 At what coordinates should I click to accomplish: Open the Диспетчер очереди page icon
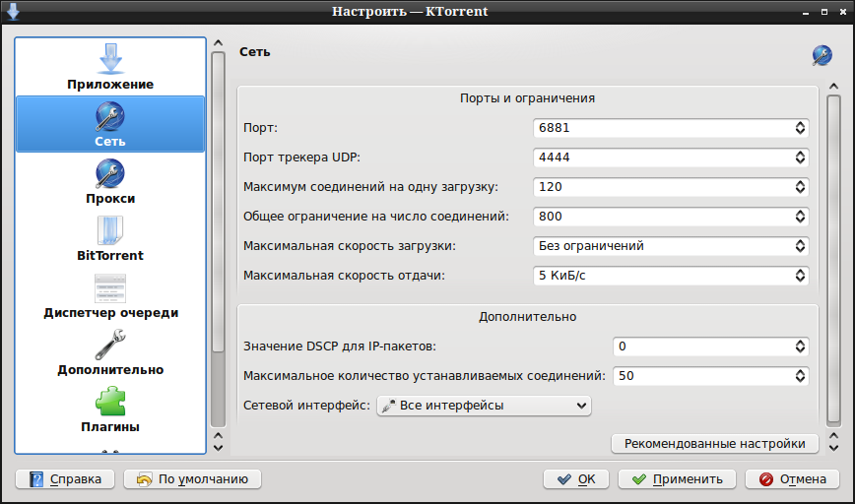click(110, 287)
